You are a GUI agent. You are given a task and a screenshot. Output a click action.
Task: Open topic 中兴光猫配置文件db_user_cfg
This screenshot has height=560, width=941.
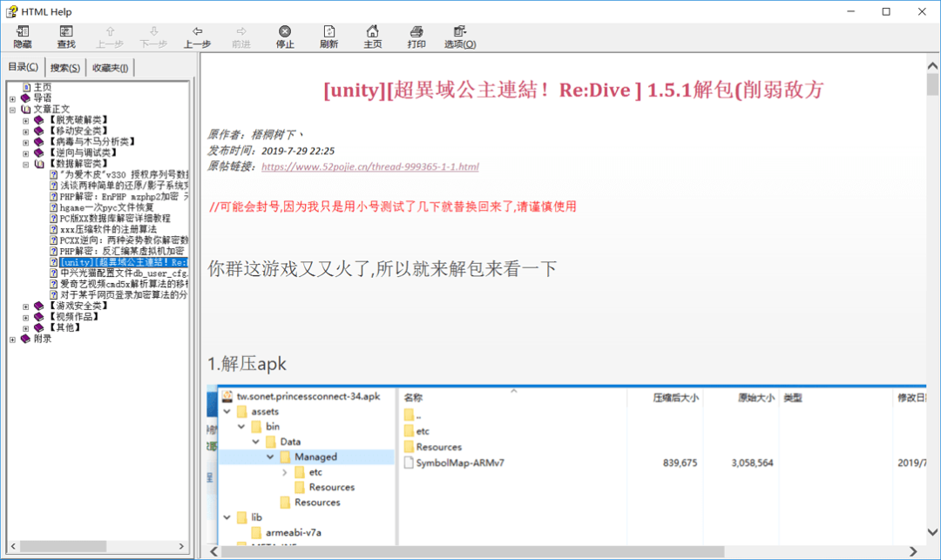[x=124, y=273]
